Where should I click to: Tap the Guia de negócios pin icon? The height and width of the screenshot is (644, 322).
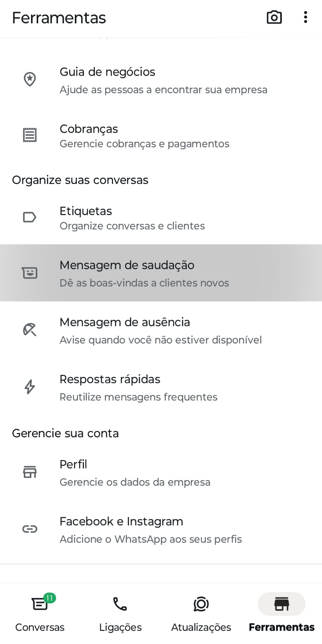click(30, 79)
